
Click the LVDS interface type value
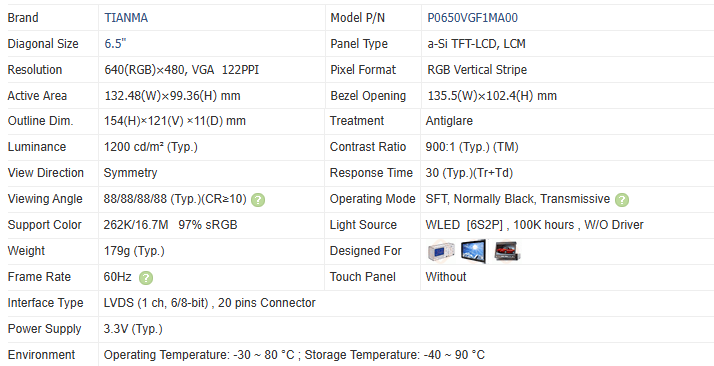pyautogui.click(x=209, y=303)
